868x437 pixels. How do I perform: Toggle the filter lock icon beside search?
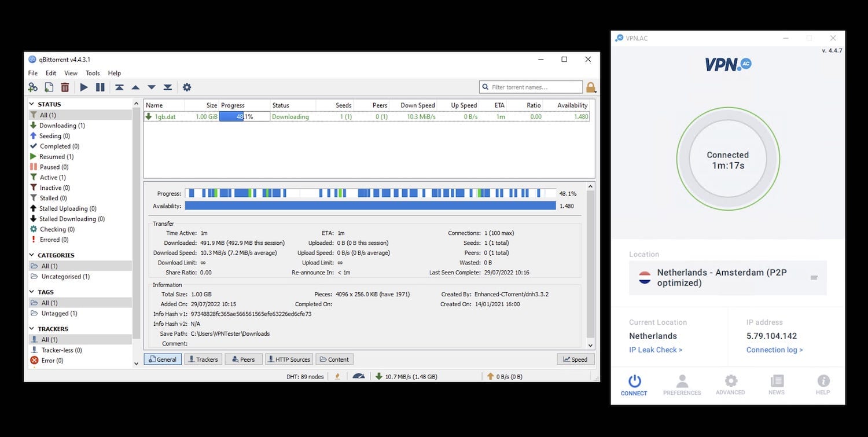click(591, 87)
